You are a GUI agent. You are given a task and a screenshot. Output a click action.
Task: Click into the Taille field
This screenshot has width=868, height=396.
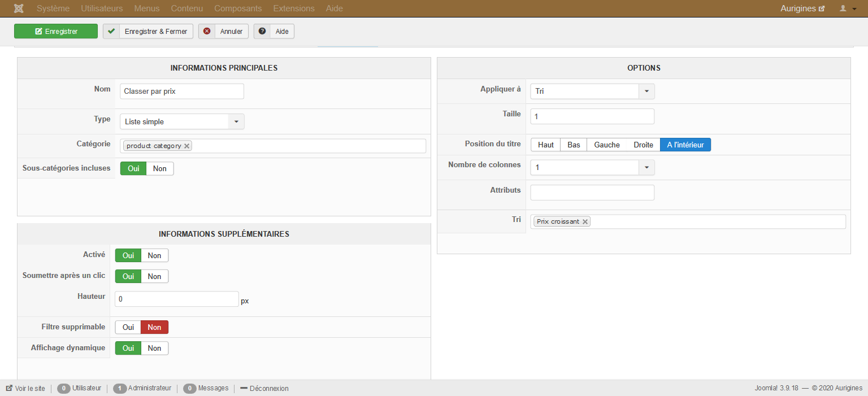(592, 116)
